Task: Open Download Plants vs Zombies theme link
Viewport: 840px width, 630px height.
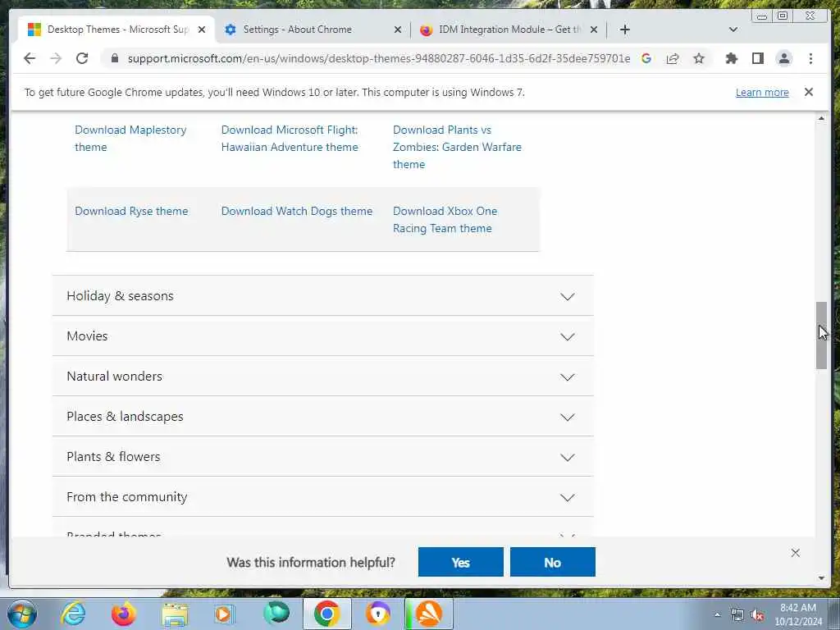Action: (x=457, y=147)
